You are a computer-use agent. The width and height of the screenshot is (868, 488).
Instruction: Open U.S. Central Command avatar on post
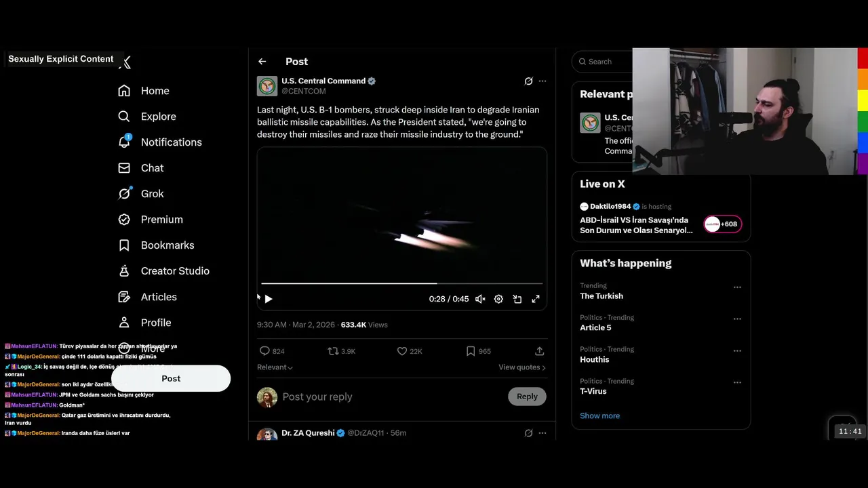[267, 86]
